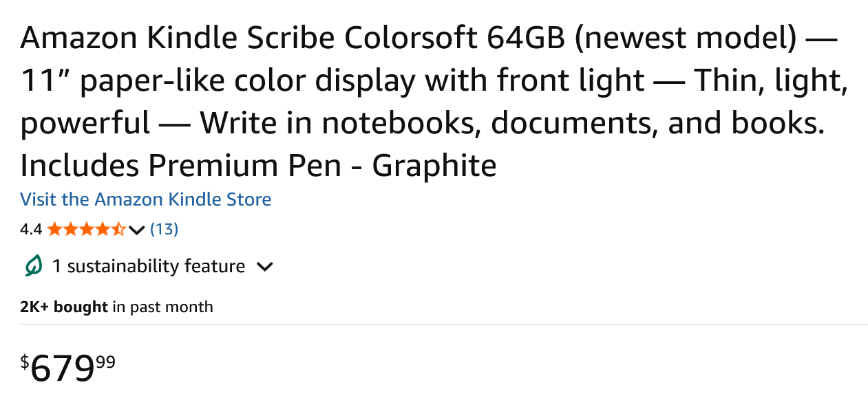Click the fourth orange rating star
Screen dimensions: 868x396
pos(103,229)
